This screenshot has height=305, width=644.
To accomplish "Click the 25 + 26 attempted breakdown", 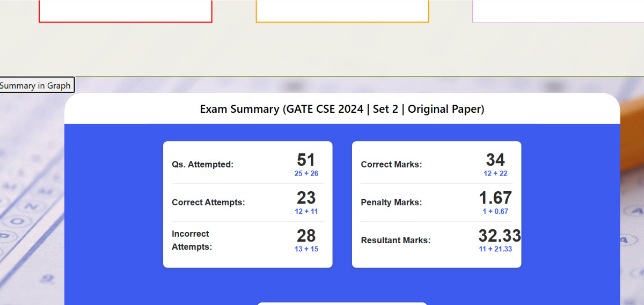I will 306,173.
